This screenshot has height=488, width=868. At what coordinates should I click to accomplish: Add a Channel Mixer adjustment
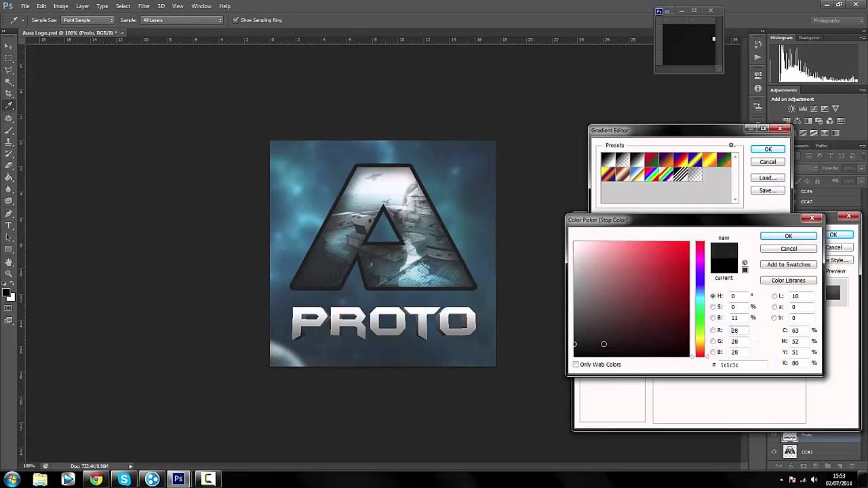pyautogui.click(x=830, y=121)
